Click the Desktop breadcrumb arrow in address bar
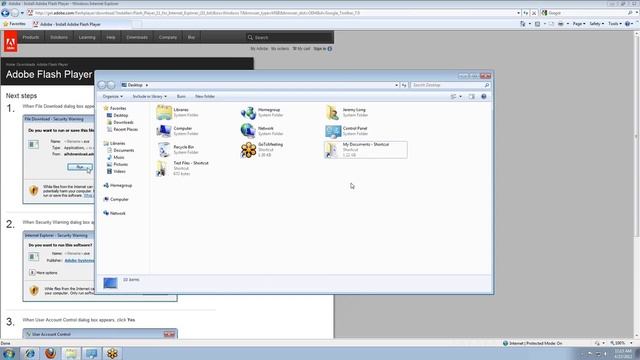Image resolution: width=640 pixels, height=360 pixels. tap(147, 85)
